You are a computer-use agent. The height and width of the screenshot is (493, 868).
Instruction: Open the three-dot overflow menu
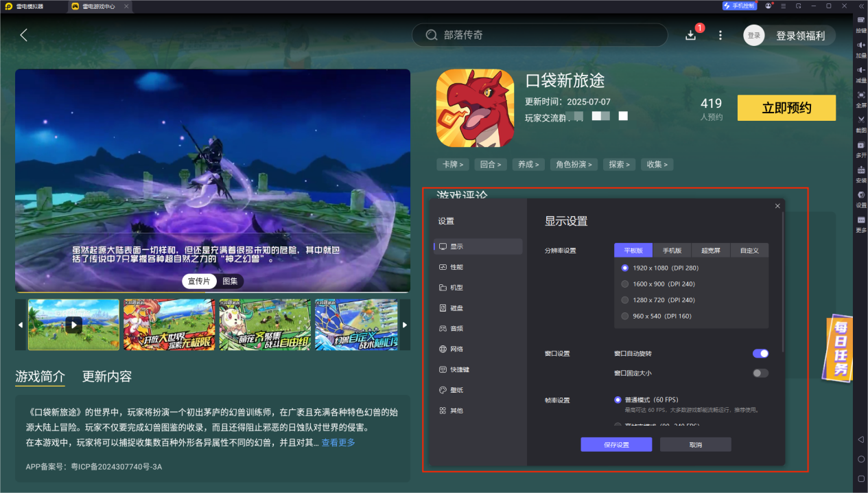coord(720,35)
